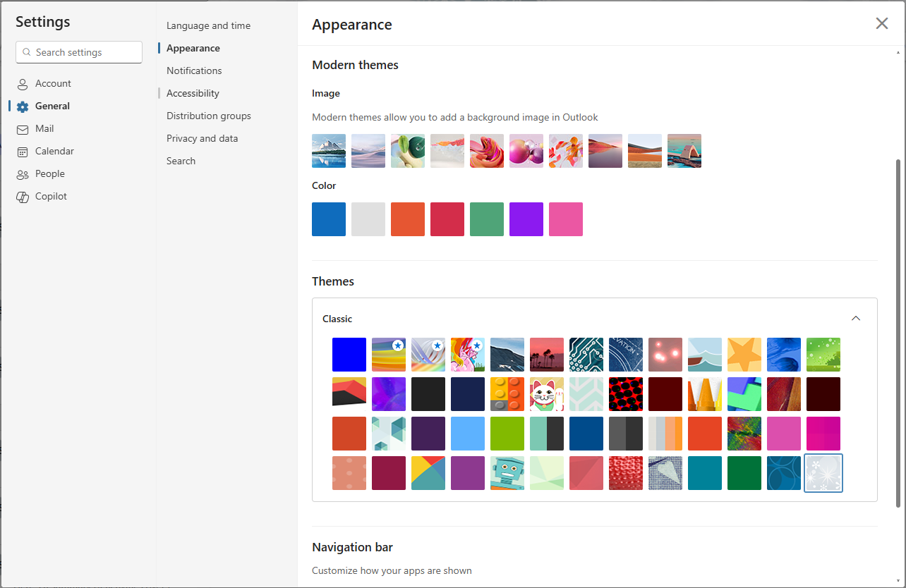Choose the LEGO blocks classic theme
The image size is (906, 588).
pos(507,394)
